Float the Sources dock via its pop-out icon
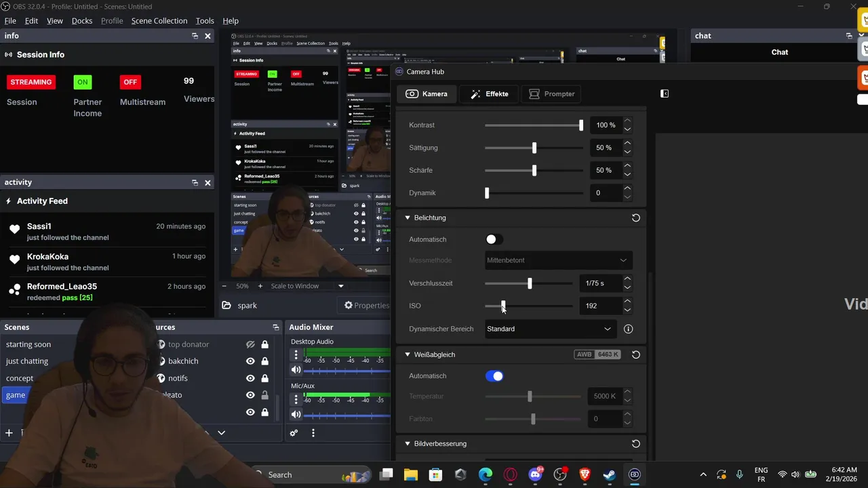This screenshot has width=868, height=488. [276, 327]
